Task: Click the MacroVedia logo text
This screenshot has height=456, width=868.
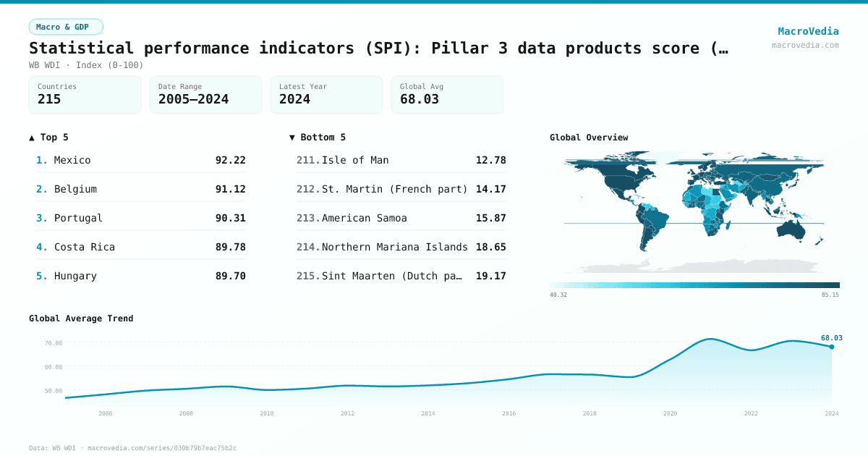Action: pyautogui.click(x=808, y=31)
